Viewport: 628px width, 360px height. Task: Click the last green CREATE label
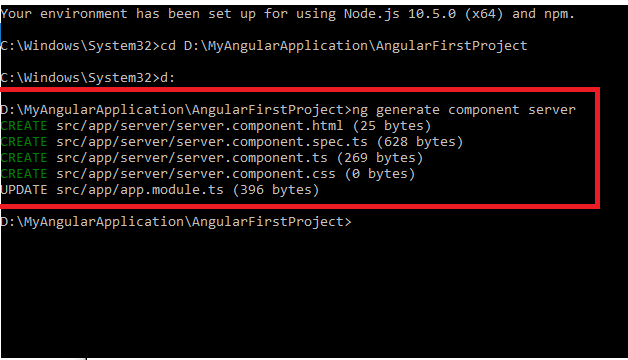click(x=24, y=174)
